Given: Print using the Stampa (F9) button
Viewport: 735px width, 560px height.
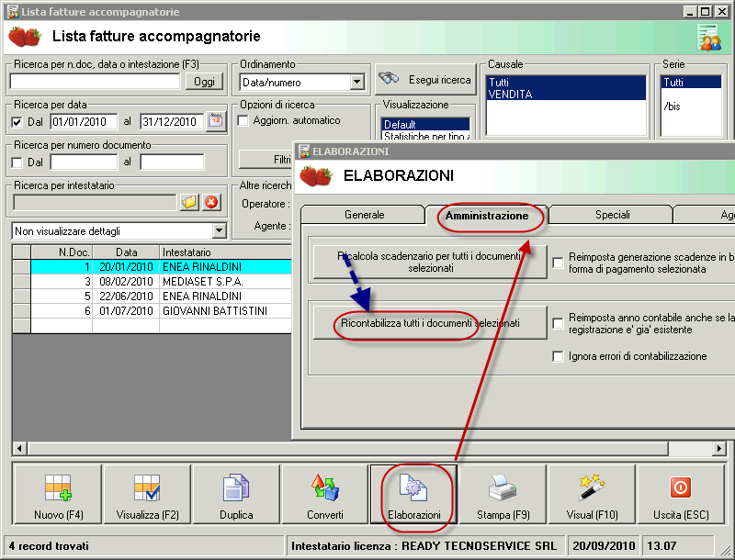Looking at the screenshot, I should click(x=503, y=495).
